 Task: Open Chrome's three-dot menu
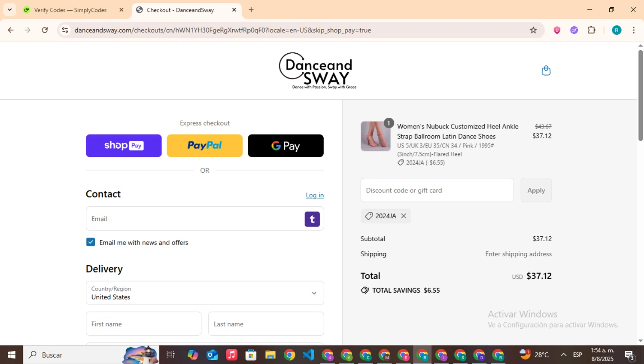pyautogui.click(x=634, y=30)
